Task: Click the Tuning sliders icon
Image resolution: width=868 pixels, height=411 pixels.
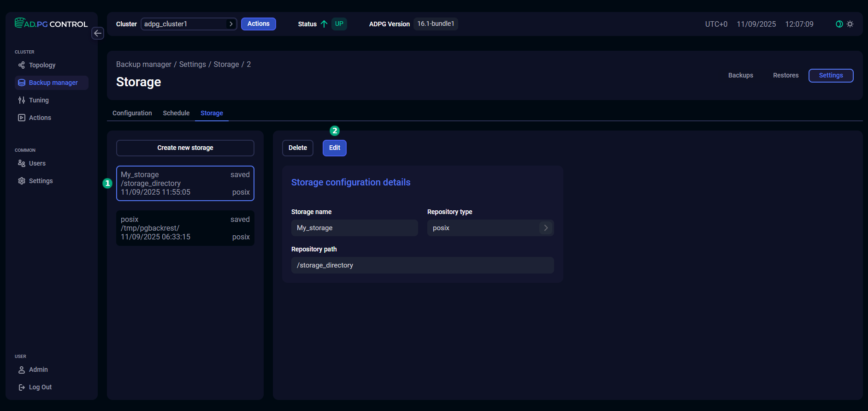Action: click(22, 100)
